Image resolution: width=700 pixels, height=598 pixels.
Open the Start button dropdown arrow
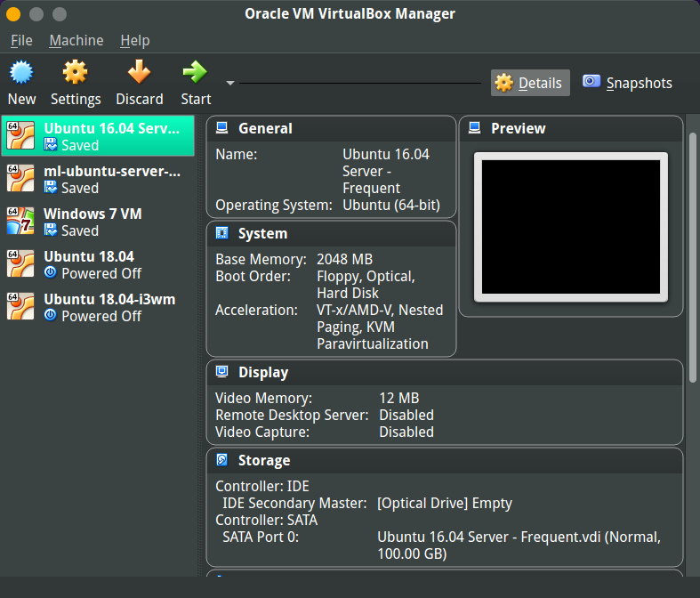pos(230,83)
